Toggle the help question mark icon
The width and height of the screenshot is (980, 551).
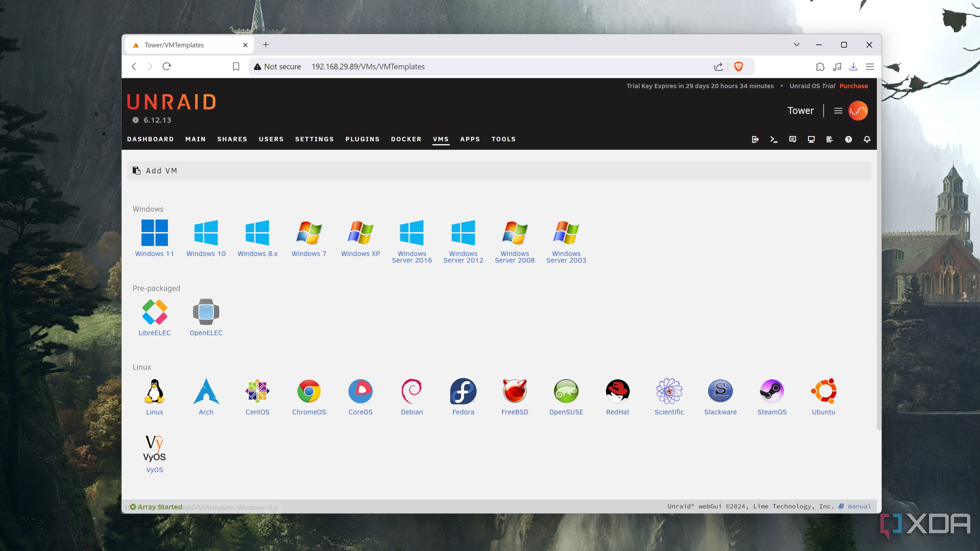click(x=848, y=139)
